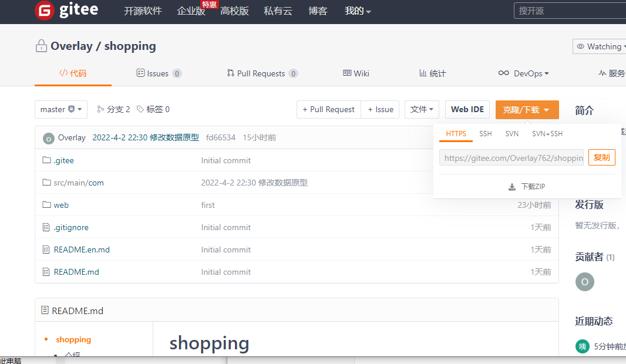626x364 pixels.
Task: Toggle the 克隆/下载 dropdown button
Action: (x=527, y=110)
